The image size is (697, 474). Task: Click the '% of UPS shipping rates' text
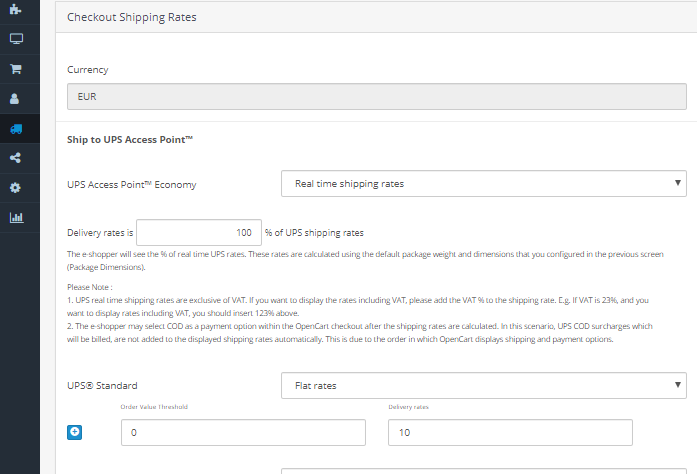pos(314,233)
